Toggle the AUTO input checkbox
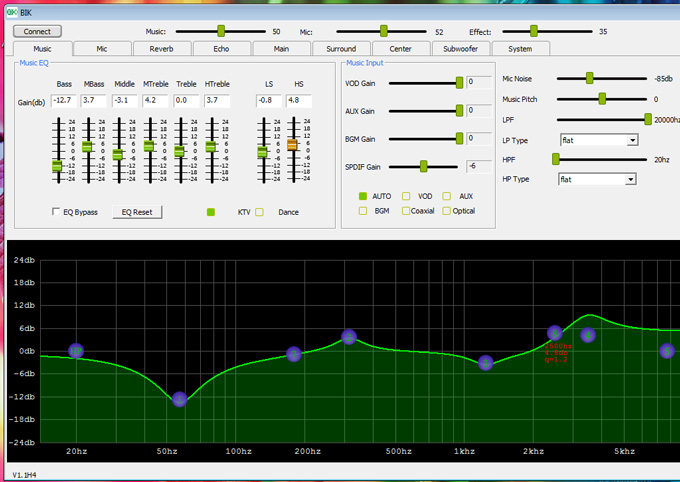The image size is (680, 482). coord(363,196)
